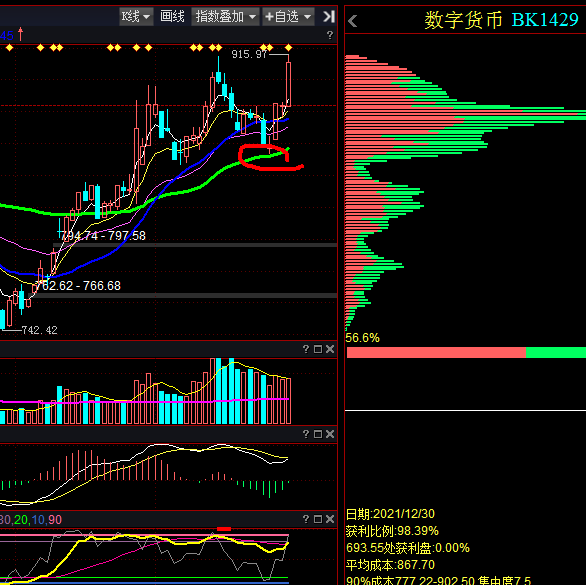The height and width of the screenshot is (585, 586).
Task: Open help for the MACD panel
Action: coord(306,434)
